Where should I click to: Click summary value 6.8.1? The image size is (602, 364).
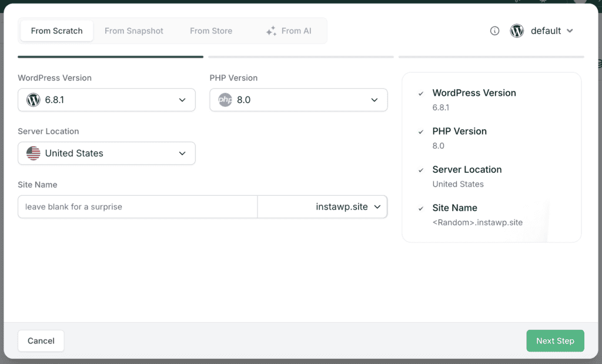[441, 108]
